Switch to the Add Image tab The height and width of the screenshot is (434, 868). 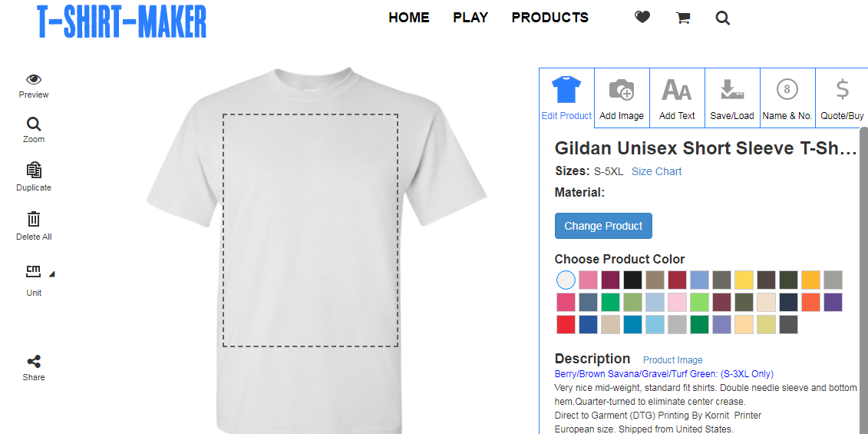(622, 98)
